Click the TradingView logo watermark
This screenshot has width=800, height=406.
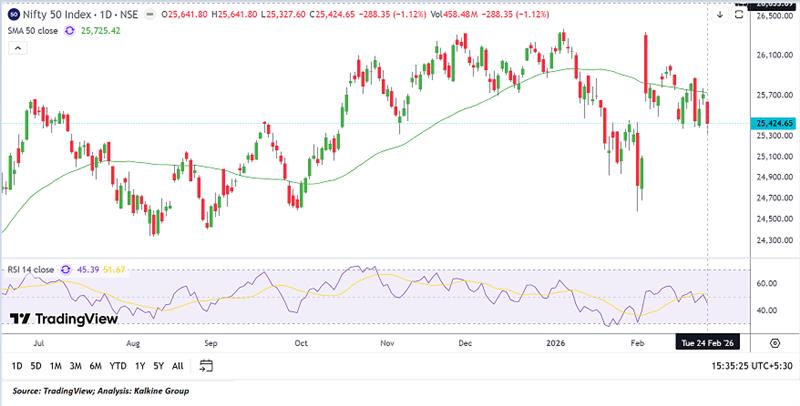point(63,319)
